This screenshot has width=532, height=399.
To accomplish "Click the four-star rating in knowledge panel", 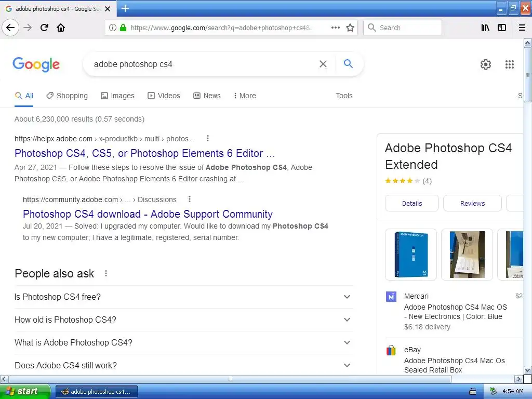I will click(403, 181).
